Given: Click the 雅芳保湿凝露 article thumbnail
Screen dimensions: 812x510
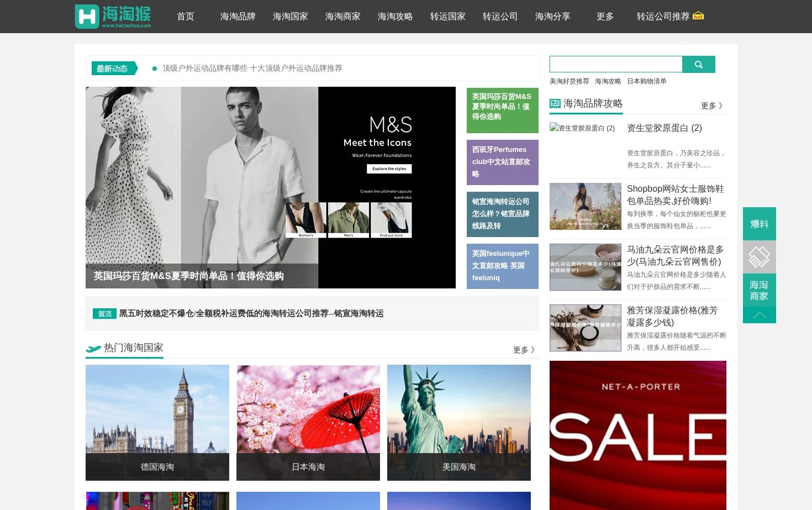Looking at the screenshot, I should tap(586, 328).
